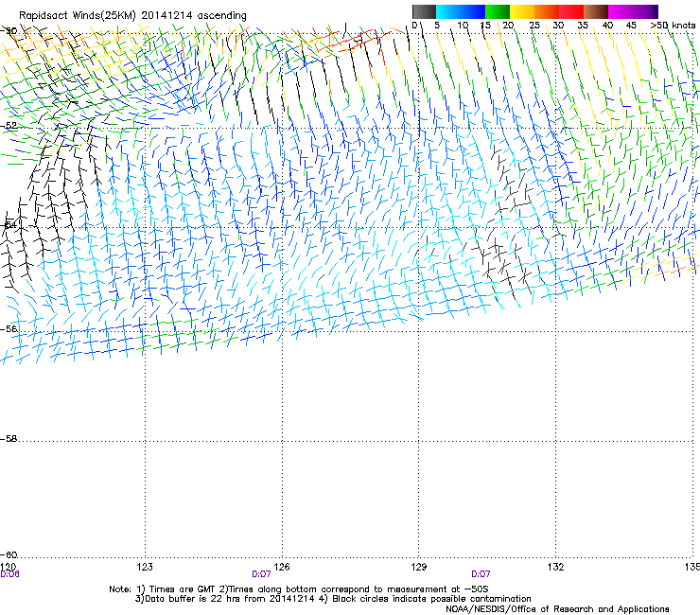Image resolution: width=700 pixels, height=615 pixels.
Task: Click the '-56' latitude label
Action: (9, 328)
